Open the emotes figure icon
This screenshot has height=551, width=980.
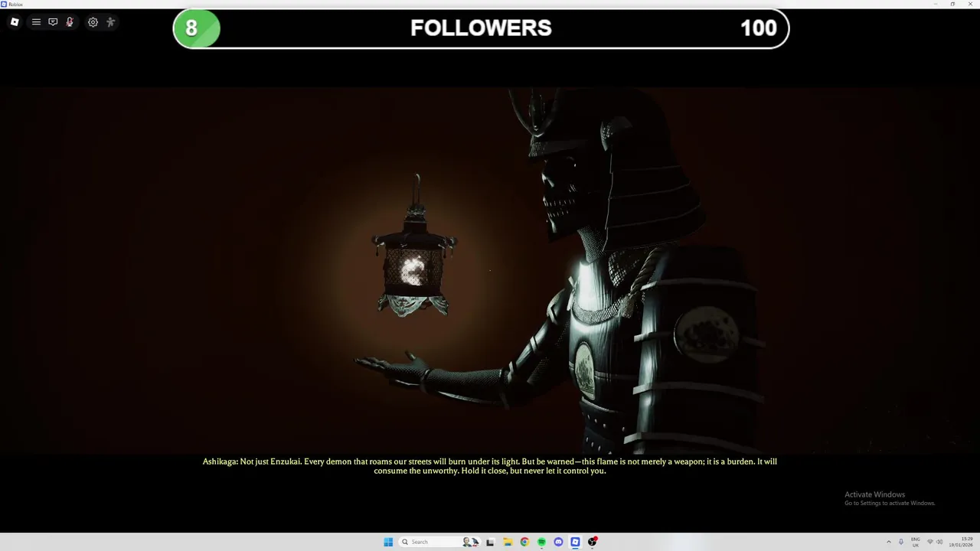pyautogui.click(x=110, y=22)
